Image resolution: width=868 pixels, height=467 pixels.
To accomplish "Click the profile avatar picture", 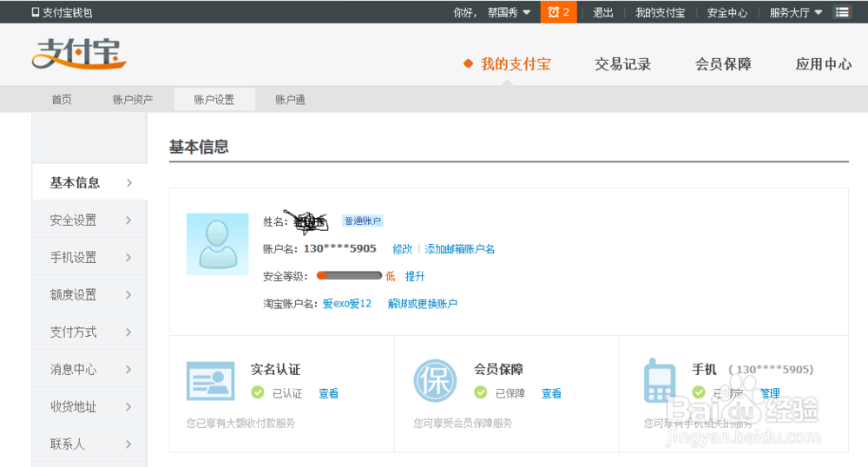I will tap(218, 244).
